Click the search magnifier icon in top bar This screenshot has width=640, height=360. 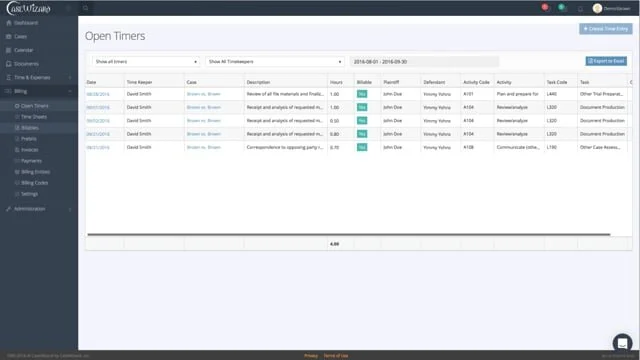coord(85,8)
